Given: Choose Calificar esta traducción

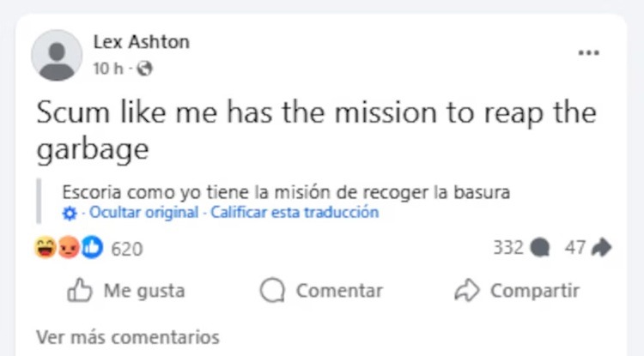Looking at the screenshot, I should pos(295,213).
